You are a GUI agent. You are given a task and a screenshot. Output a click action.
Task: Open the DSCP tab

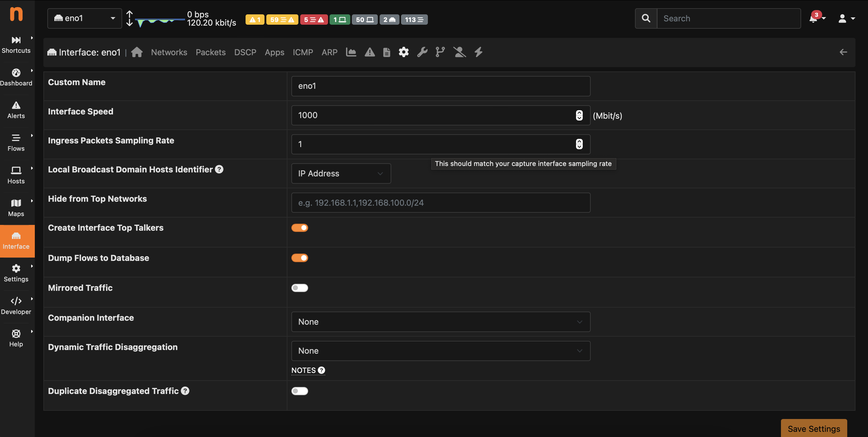[245, 52]
